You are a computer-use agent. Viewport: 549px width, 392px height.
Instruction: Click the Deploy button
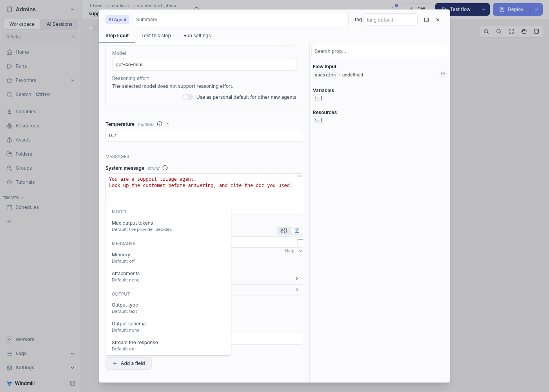(511, 9)
